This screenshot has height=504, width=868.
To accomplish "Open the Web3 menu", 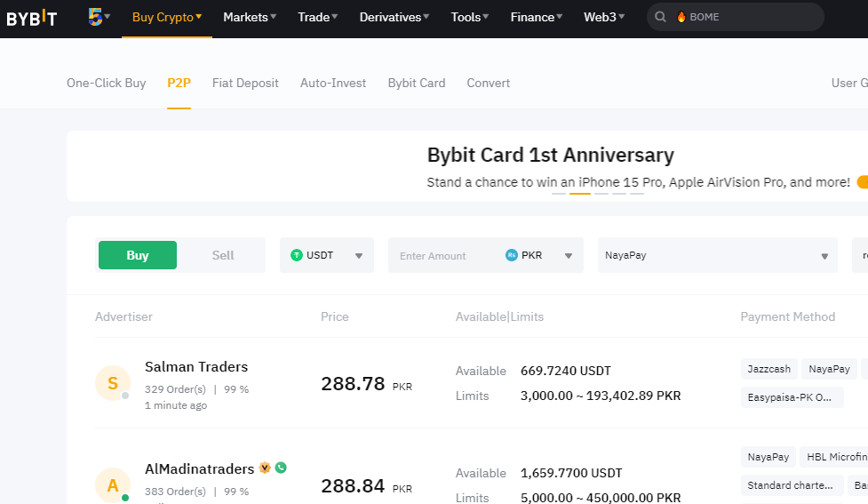I will point(604,17).
